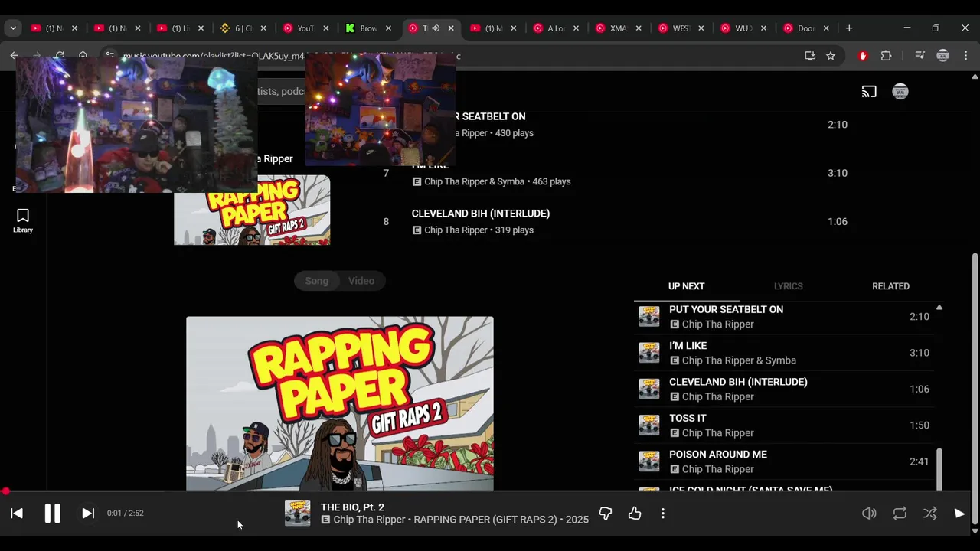
Task: Select the RELATED tab
Action: pos(890,286)
